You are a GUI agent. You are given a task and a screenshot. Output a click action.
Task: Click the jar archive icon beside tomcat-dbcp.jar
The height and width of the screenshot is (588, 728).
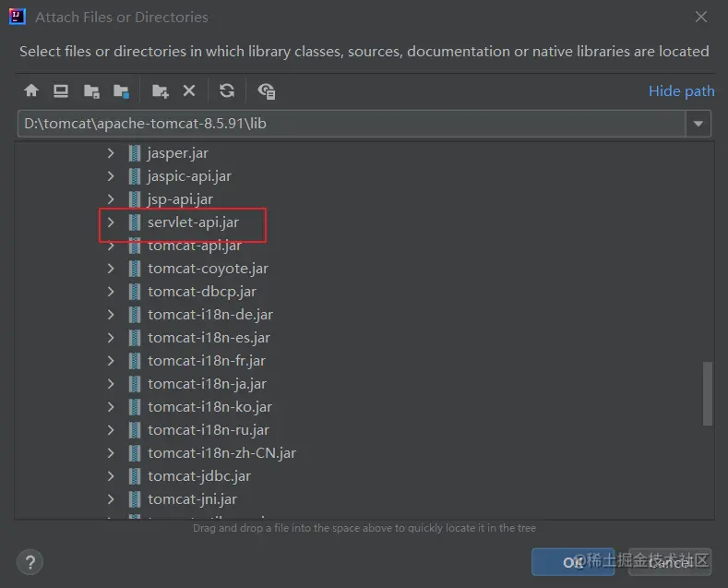pos(134,292)
